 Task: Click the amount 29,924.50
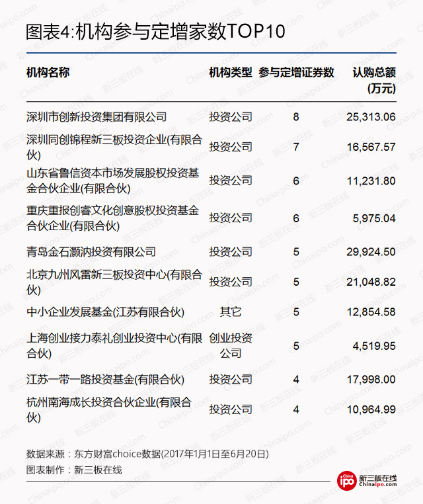pos(371,252)
